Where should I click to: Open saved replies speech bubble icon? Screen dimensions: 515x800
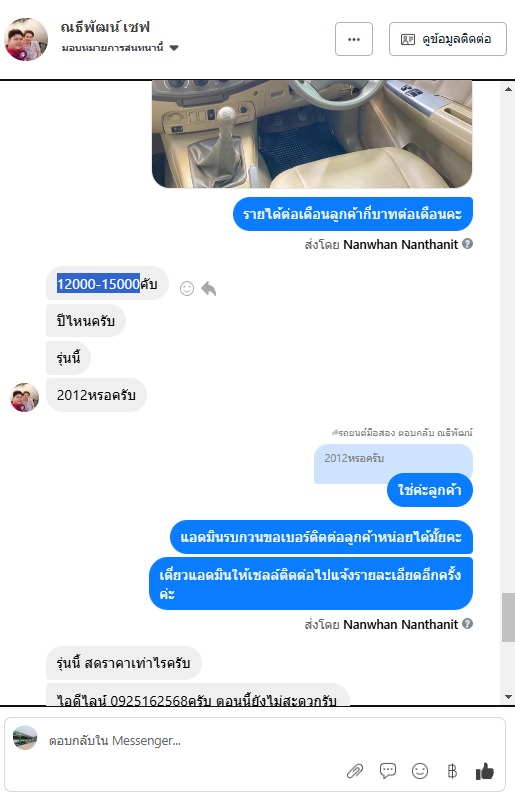387,770
